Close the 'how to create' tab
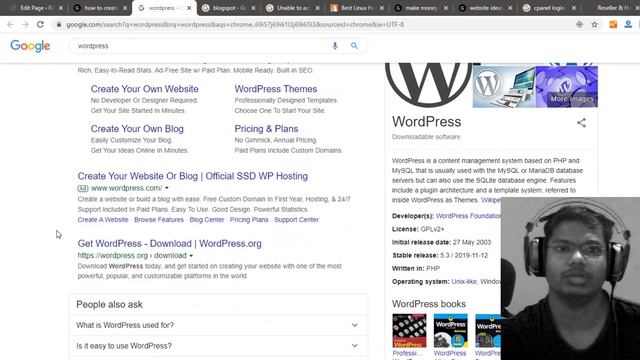640x360 pixels. [x=125, y=8]
